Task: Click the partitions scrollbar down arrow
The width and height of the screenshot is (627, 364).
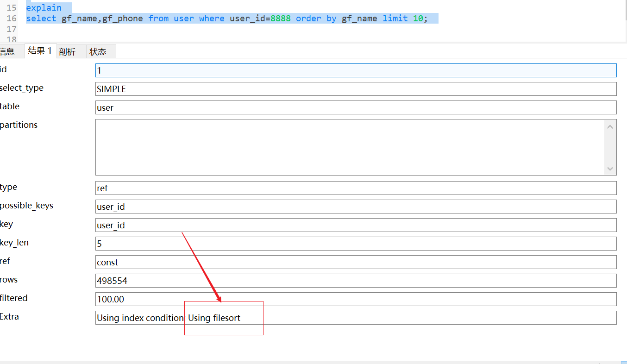Action: (x=610, y=169)
